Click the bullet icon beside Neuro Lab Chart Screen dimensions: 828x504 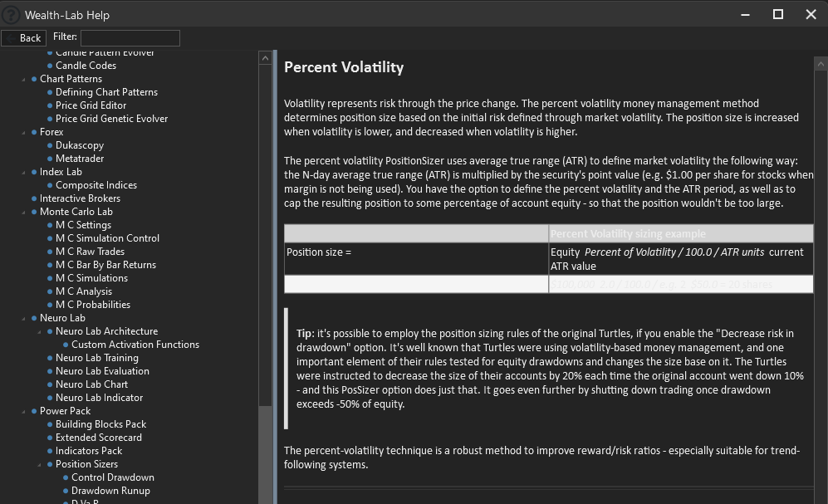coord(50,384)
